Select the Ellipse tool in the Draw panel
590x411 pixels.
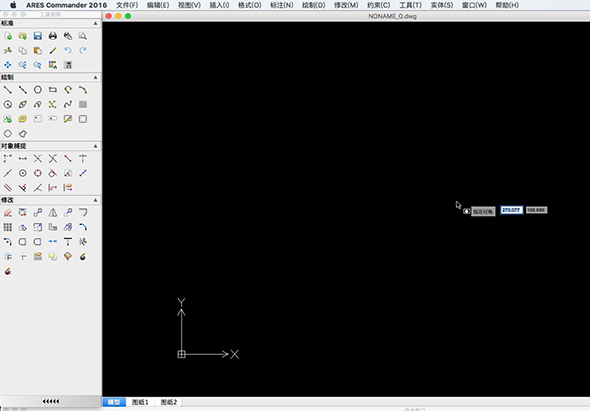pos(23,104)
